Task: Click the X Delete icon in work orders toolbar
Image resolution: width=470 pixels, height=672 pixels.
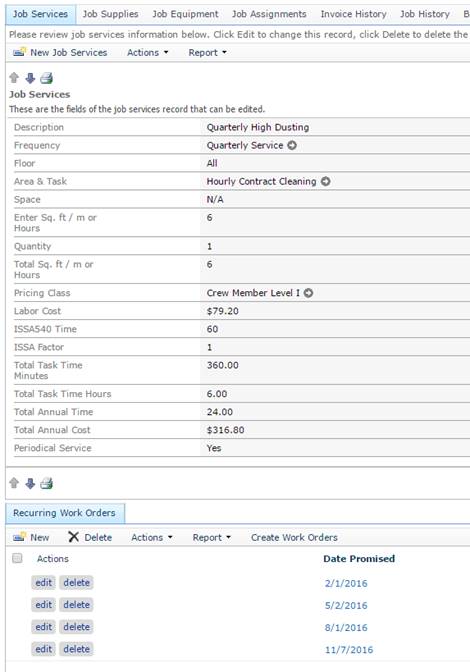Action: pos(74,537)
